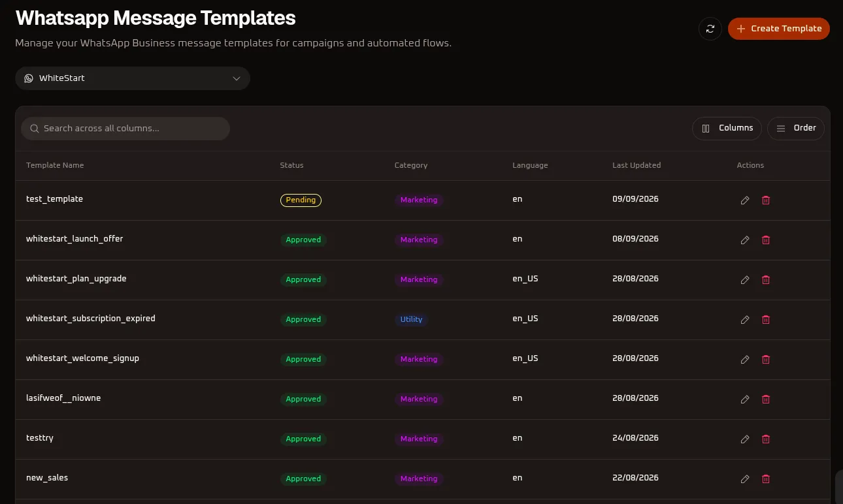Edit whitestart_subscription_expired template
The image size is (843, 504).
[x=745, y=320]
